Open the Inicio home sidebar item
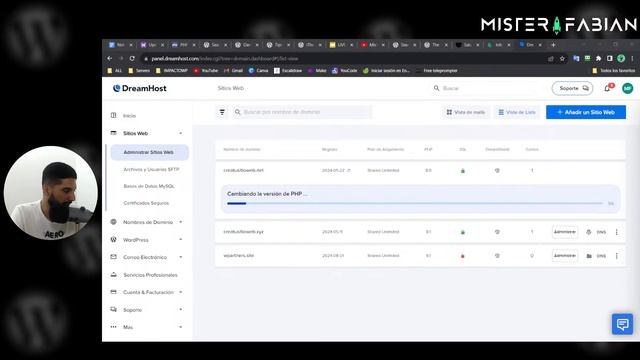 click(129, 116)
